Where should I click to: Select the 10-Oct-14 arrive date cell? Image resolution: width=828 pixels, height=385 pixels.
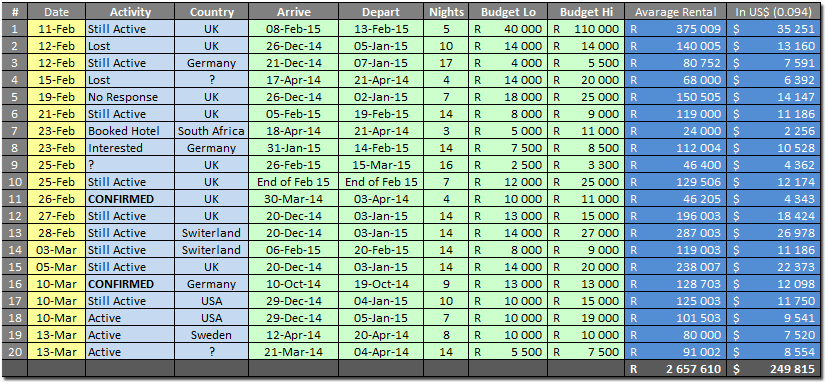pyautogui.click(x=294, y=284)
